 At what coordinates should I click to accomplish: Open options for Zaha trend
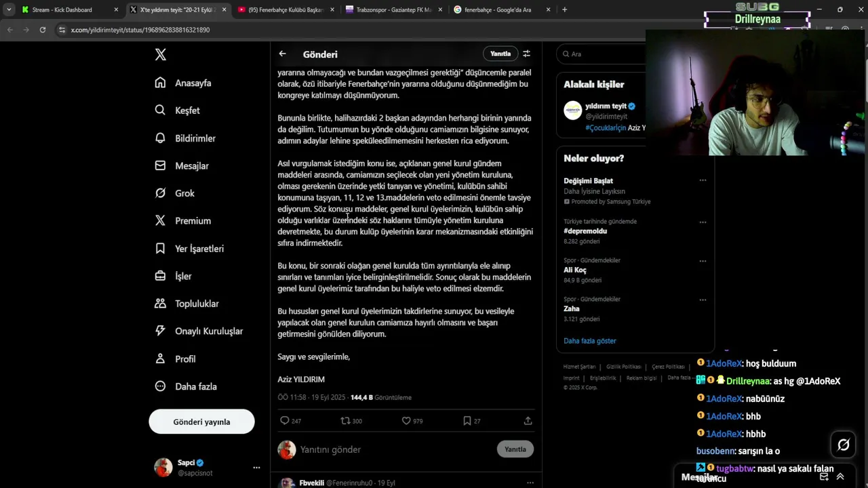(x=703, y=300)
